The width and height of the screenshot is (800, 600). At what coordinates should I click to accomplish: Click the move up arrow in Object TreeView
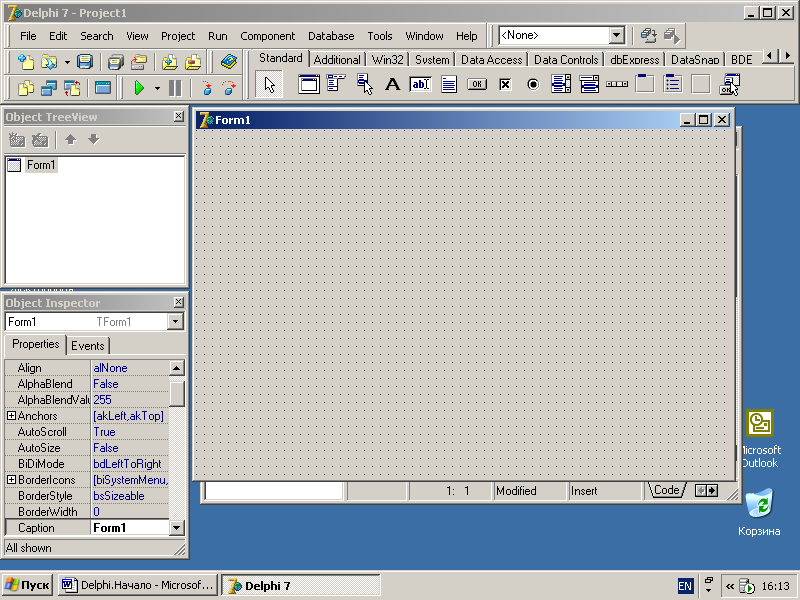[x=70, y=139]
